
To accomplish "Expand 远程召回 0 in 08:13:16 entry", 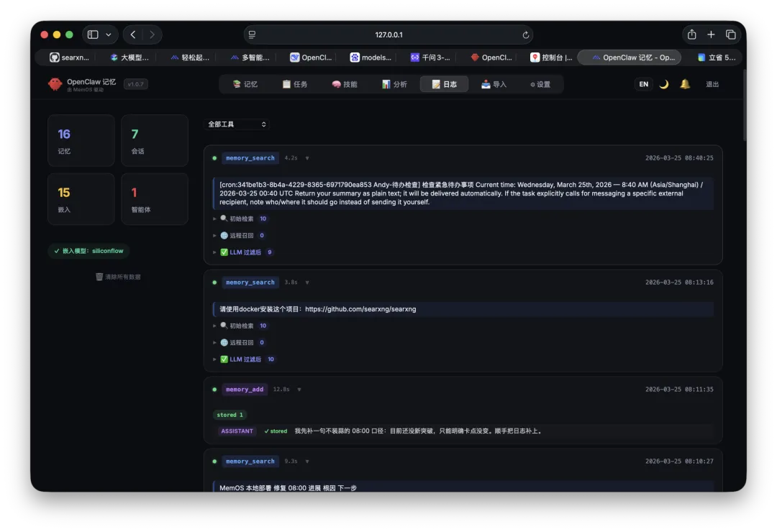I will (240, 342).
